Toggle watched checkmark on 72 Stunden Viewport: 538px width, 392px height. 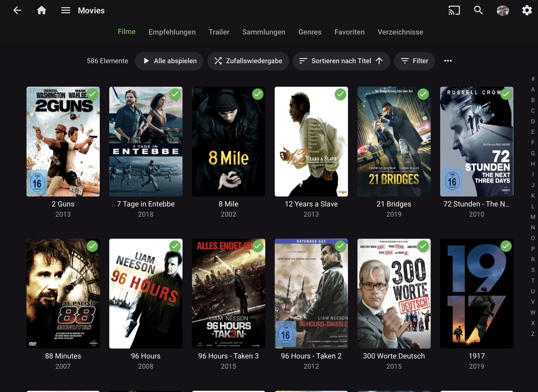(x=506, y=94)
